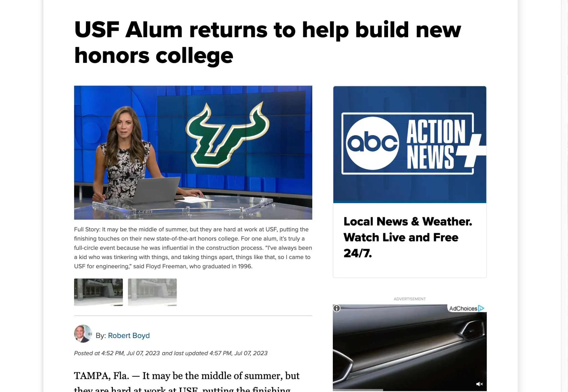Open Robert Boyd author link
Viewport: 568px width, 392px height.
click(129, 335)
